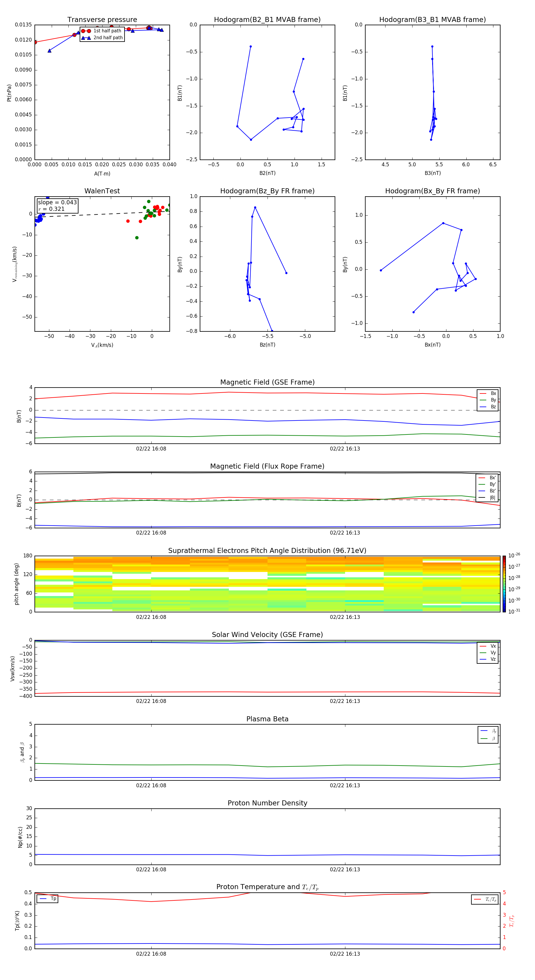Click the colorbar's bottom tick label

pos(514,611)
